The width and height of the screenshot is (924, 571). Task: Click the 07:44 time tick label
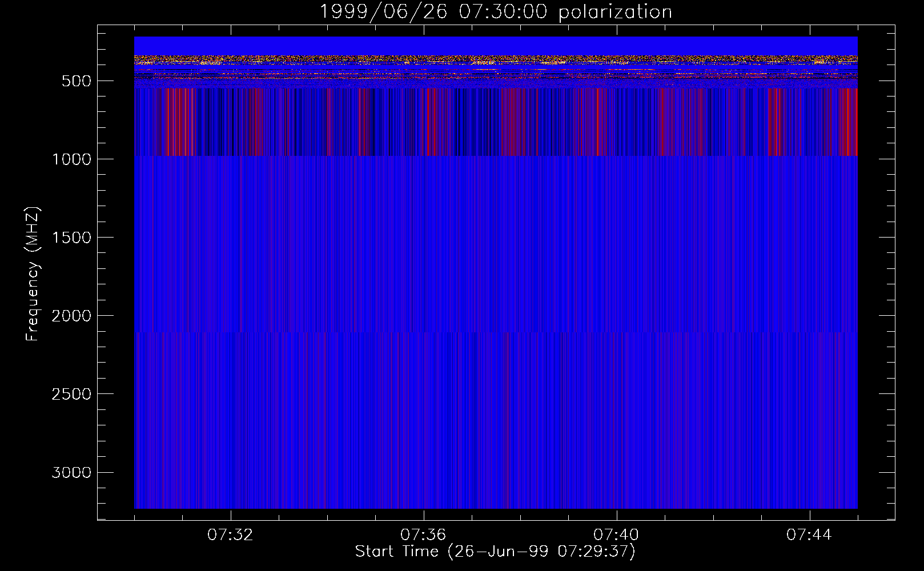coord(809,535)
